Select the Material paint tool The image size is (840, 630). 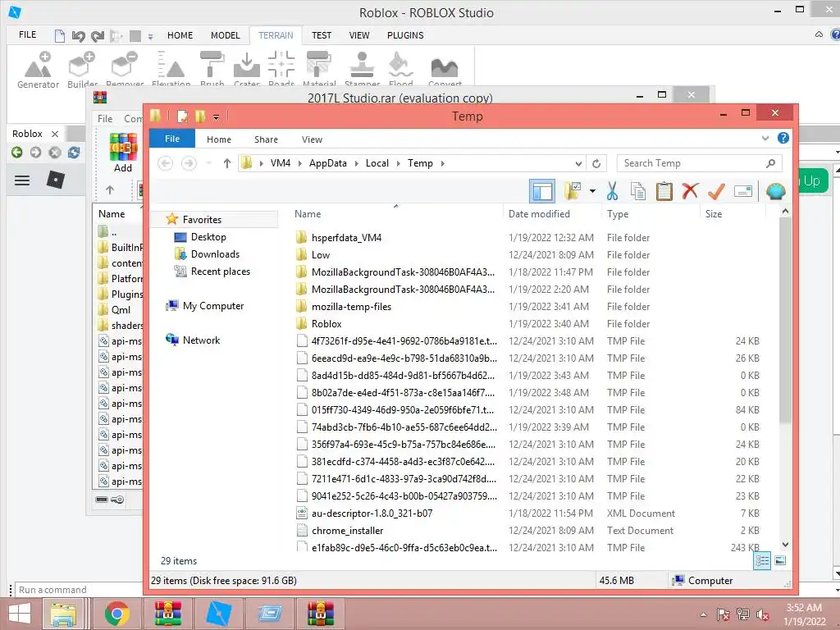click(319, 70)
